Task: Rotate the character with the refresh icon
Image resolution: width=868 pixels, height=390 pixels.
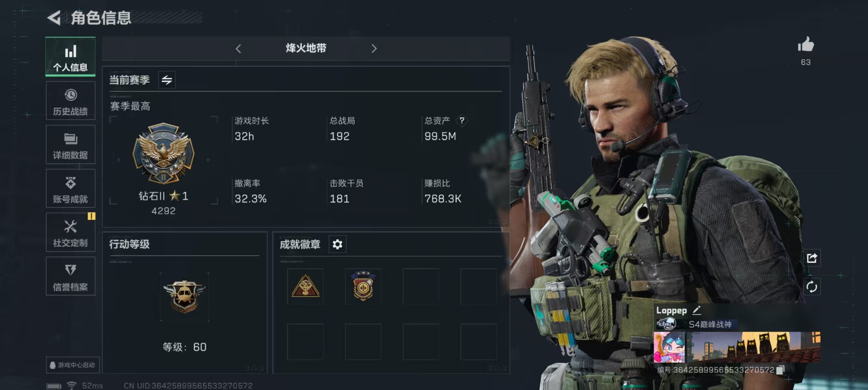Action: point(811,286)
